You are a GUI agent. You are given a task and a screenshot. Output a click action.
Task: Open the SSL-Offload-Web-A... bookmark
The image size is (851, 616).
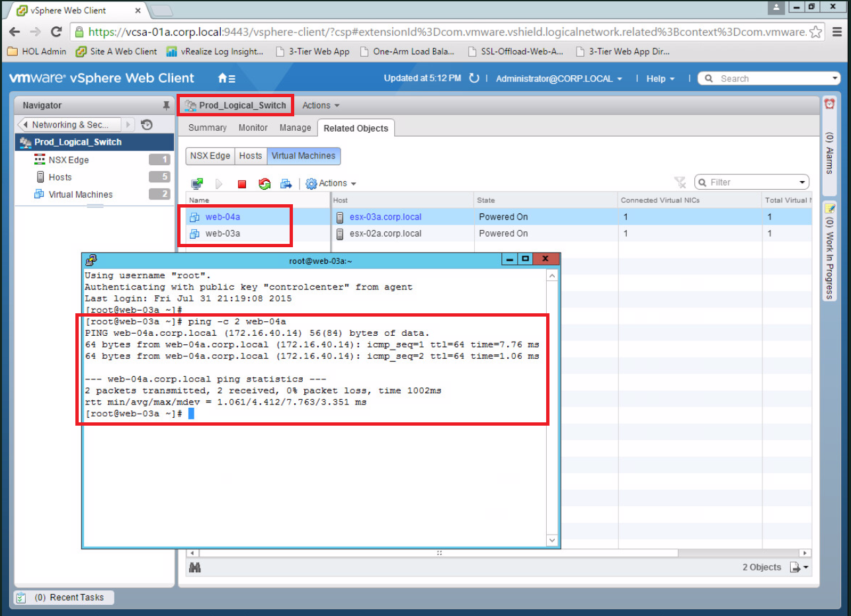pyautogui.click(x=517, y=52)
